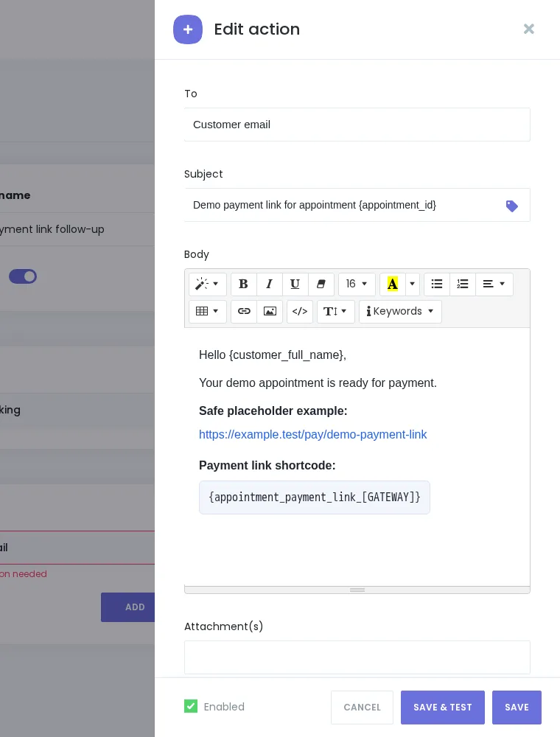
Task: Click the insert picture icon
Action: (x=270, y=311)
